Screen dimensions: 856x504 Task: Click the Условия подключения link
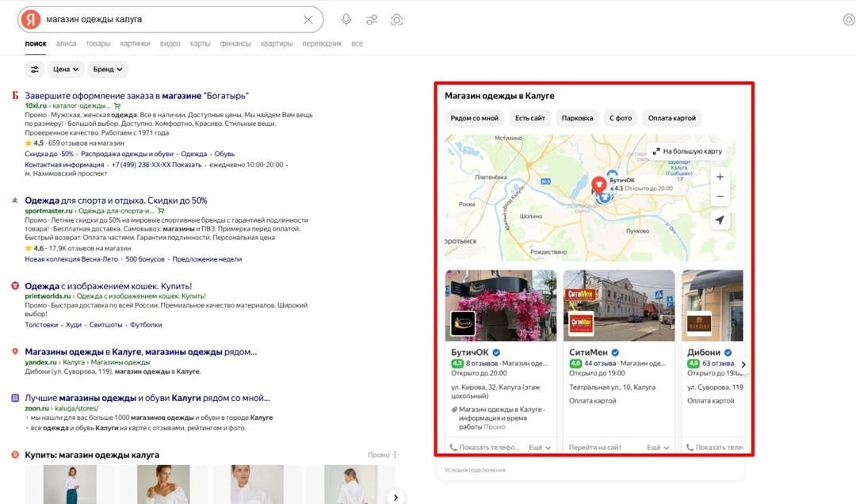tap(475, 470)
